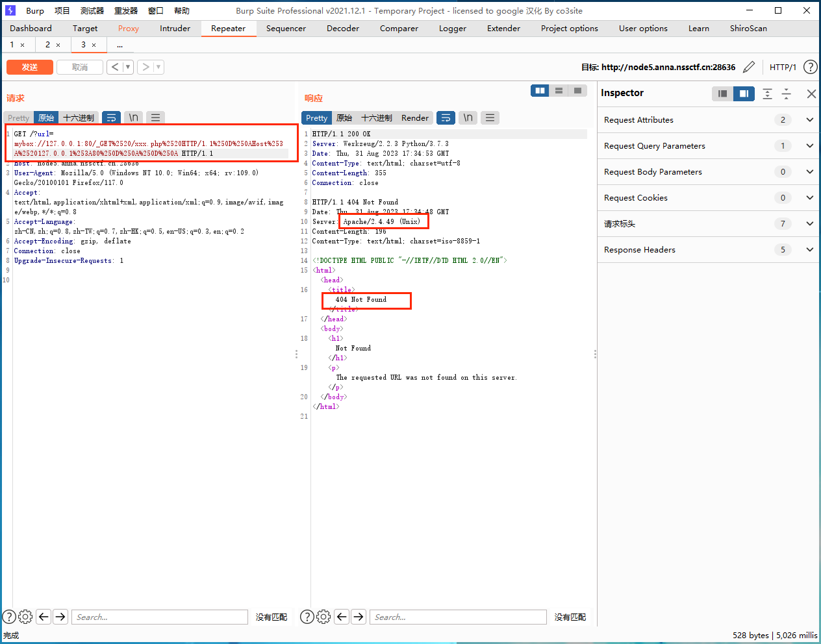Switch to the Decoder tab
This screenshot has height=644, width=821.
(x=343, y=28)
